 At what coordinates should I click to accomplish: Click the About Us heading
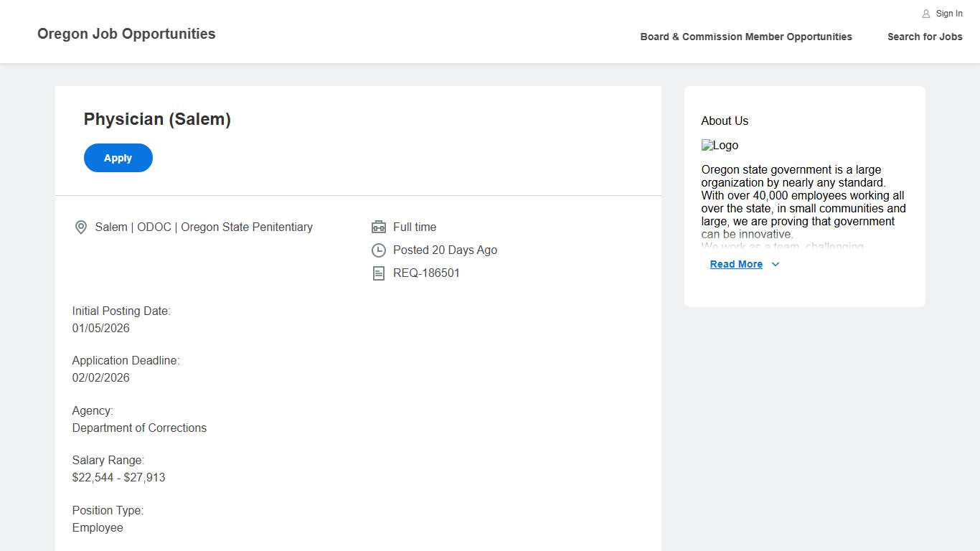(x=725, y=121)
